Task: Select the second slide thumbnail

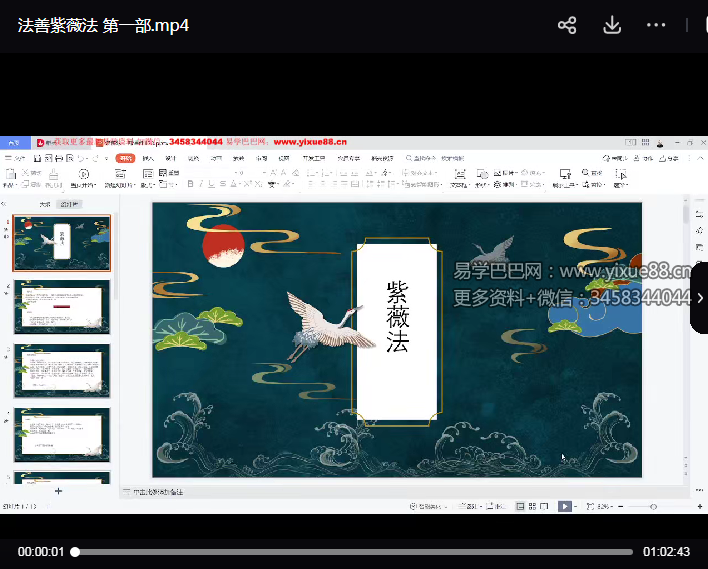Action: coord(61,307)
